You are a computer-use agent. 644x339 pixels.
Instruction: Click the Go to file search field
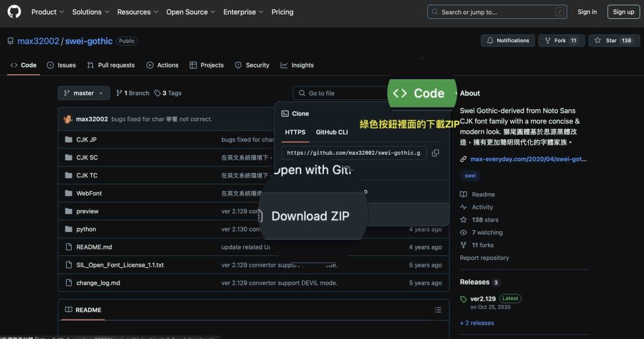pos(340,93)
